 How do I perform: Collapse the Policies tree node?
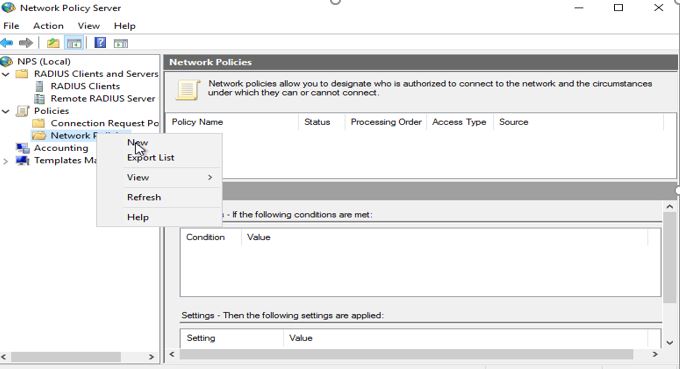coord(6,111)
